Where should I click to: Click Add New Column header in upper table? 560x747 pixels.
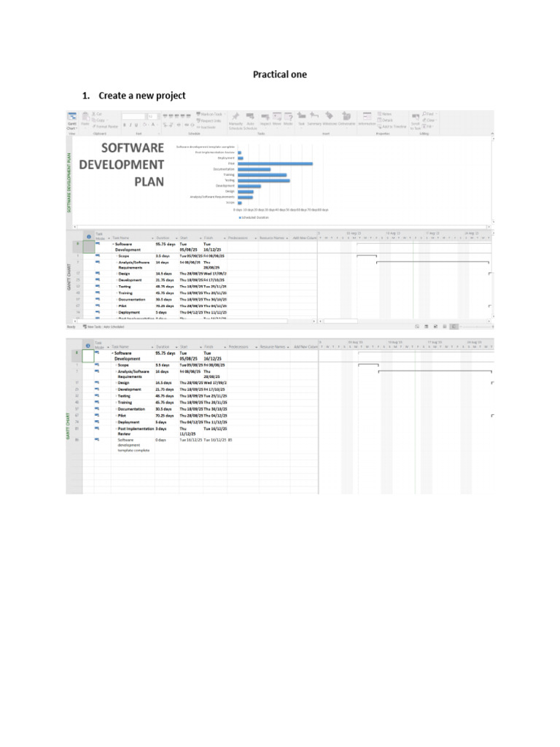coord(304,239)
